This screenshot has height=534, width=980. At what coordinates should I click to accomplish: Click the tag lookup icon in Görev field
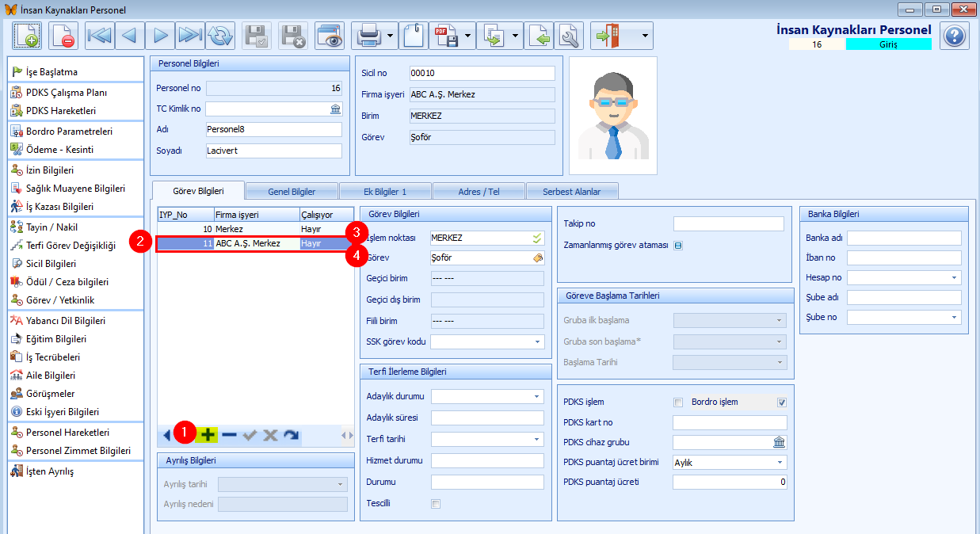537,257
